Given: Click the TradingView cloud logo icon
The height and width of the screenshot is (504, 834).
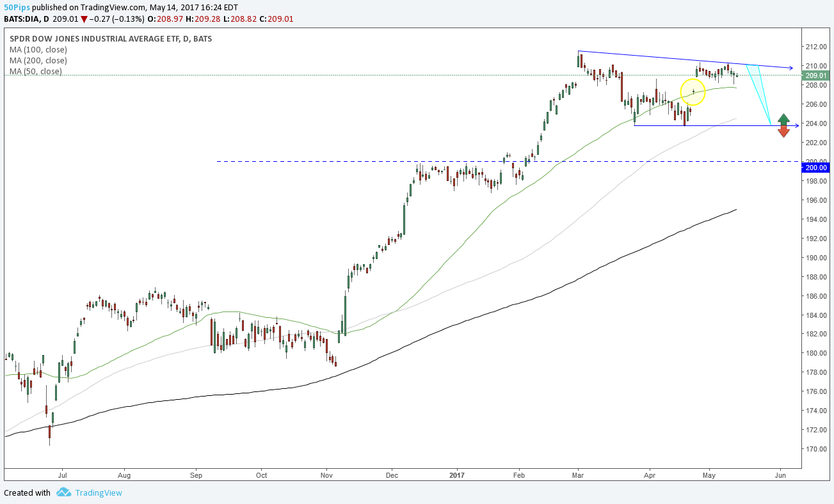Looking at the screenshot, I should pyautogui.click(x=63, y=492).
